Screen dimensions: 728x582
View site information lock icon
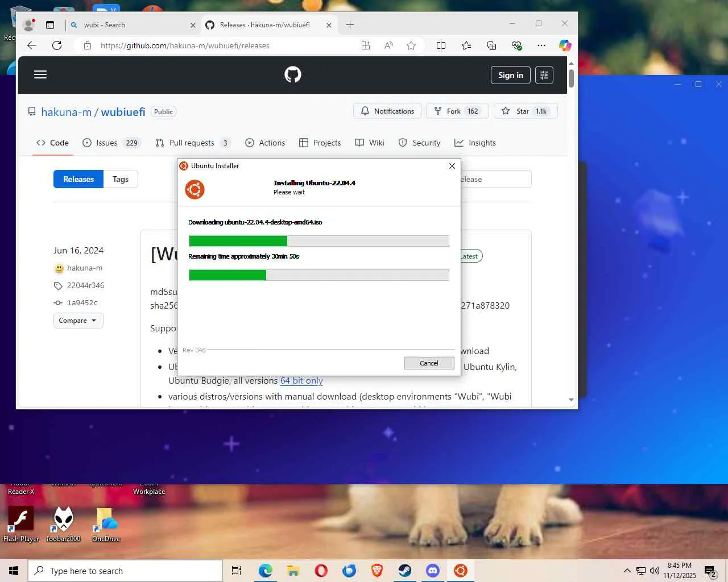(87, 45)
